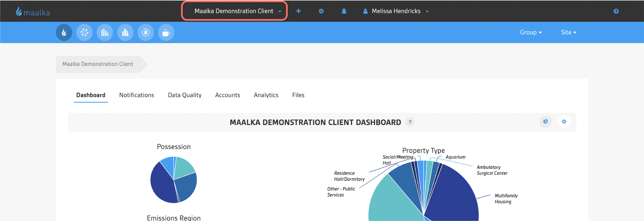Viewport: 644px width, 221px height.
Task: Click the Multifamily Housing label
Action: (506, 199)
